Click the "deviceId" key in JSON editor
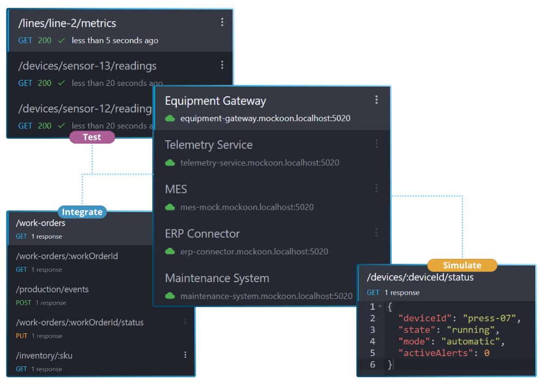 click(x=425, y=318)
